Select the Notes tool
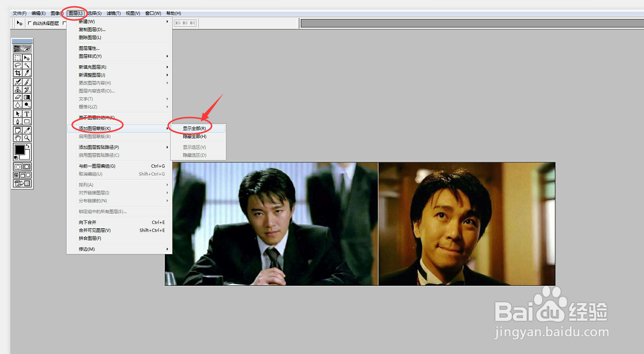644x354 pixels. [x=18, y=130]
